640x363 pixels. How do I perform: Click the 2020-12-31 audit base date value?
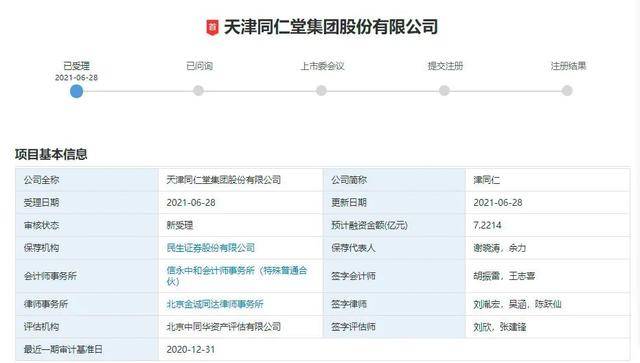point(191,349)
